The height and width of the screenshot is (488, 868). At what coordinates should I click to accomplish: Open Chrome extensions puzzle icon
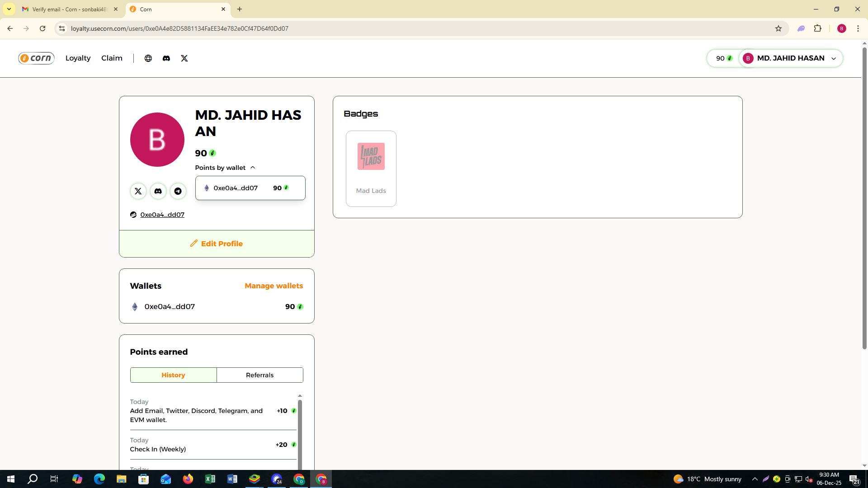(x=817, y=28)
